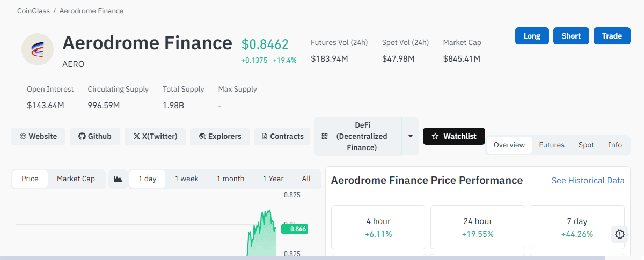Click the 4 hour +6.11% performance card

point(378,227)
